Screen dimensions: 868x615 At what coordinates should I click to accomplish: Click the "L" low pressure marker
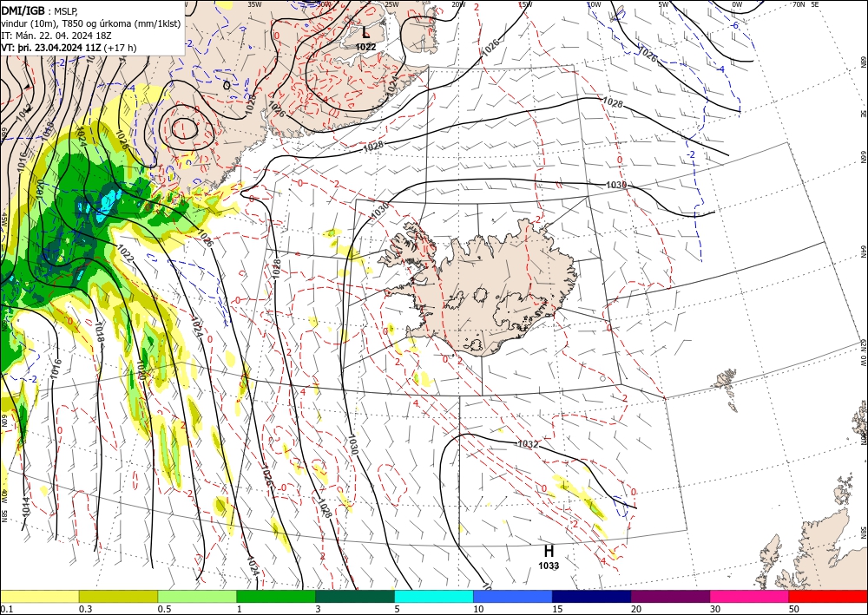coord(365,33)
